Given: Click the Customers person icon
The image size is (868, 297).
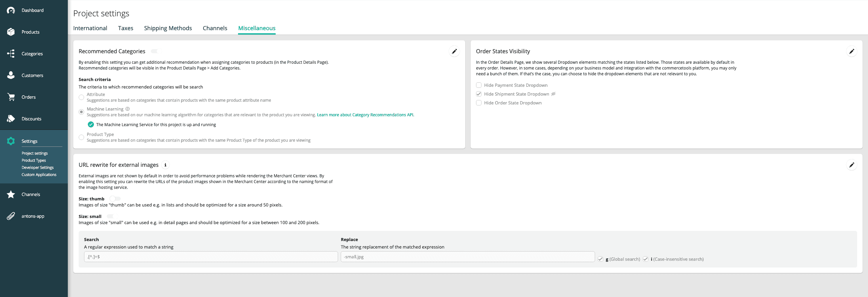Looking at the screenshot, I should (x=11, y=75).
